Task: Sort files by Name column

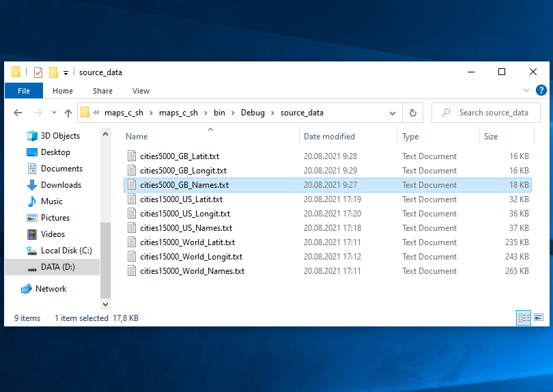Action: (x=210, y=137)
